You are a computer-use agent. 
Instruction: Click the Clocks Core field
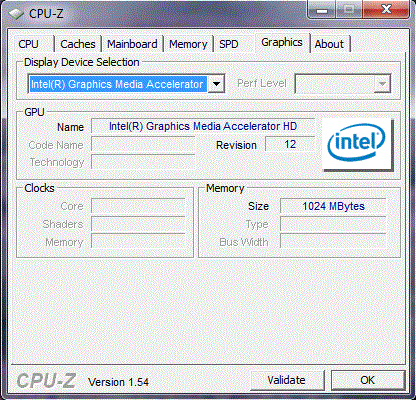point(138,206)
